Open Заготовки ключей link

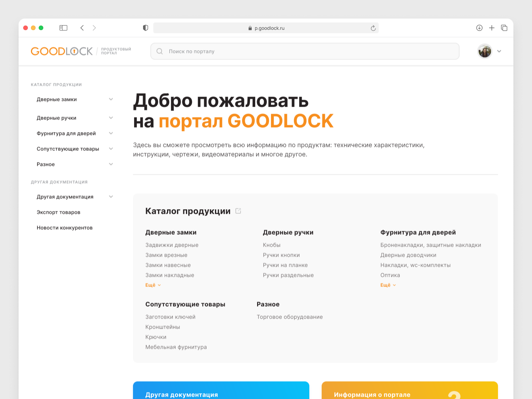pos(171,317)
